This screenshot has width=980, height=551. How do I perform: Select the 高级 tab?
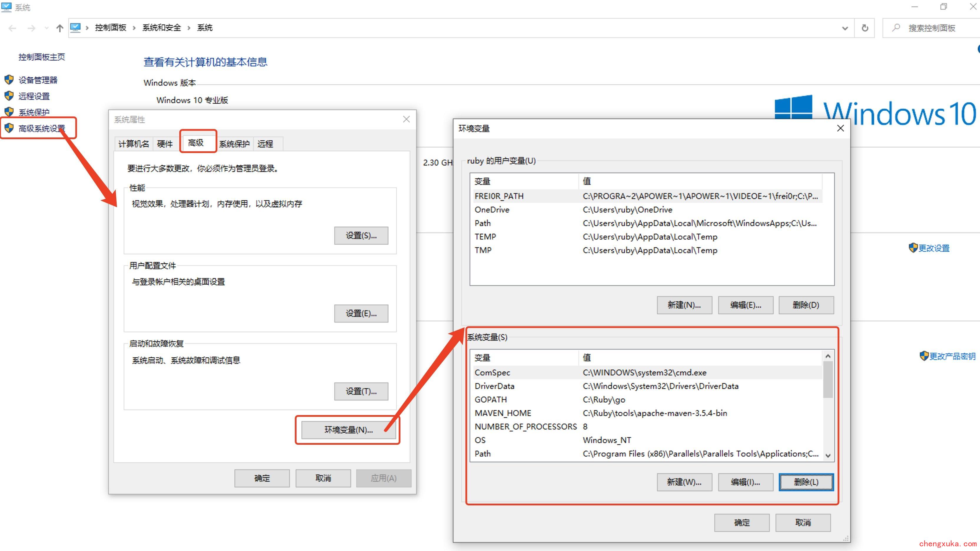point(196,142)
